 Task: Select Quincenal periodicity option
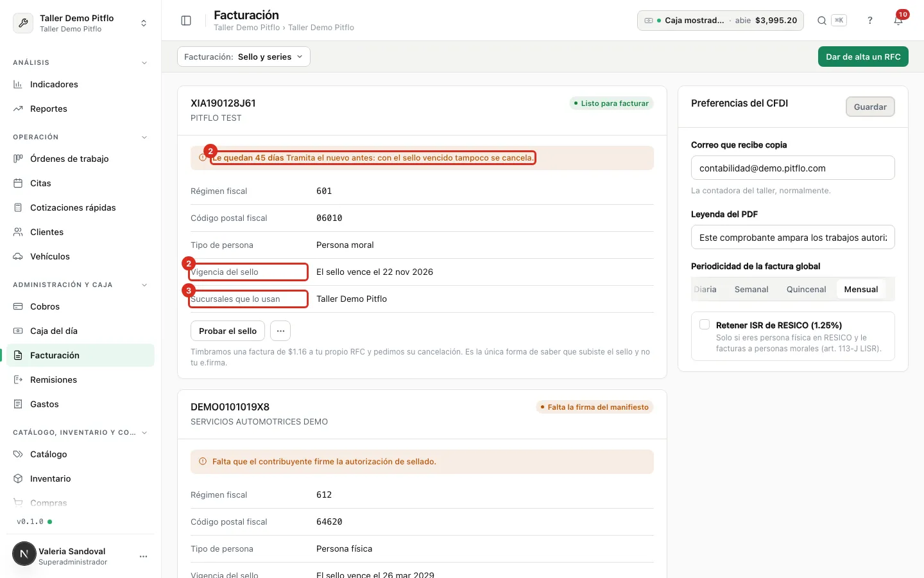coord(806,289)
